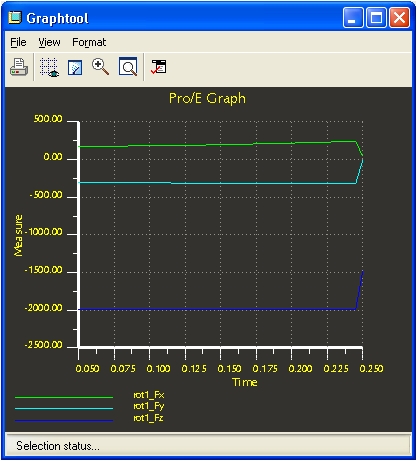
Task: Click the dark blue rot1_Fz legend line
Action: [x=64, y=420]
